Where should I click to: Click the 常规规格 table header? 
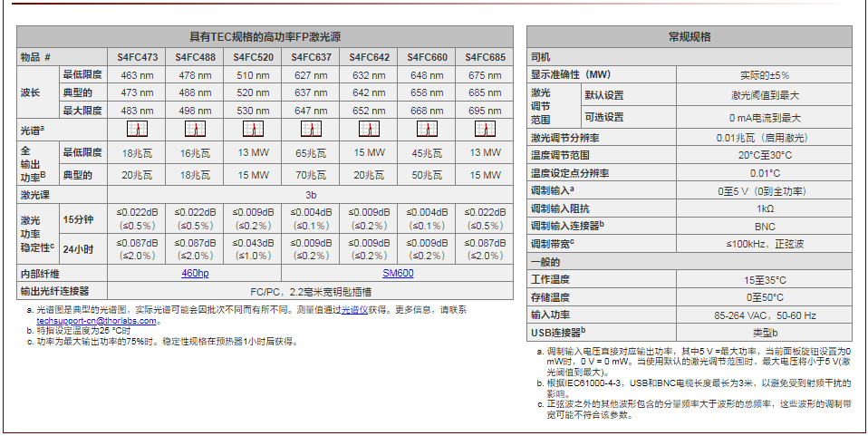click(689, 37)
